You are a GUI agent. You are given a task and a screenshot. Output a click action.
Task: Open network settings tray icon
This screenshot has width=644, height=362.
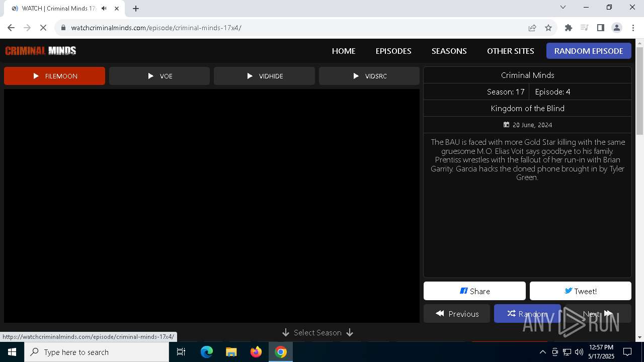(x=567, y=352)
